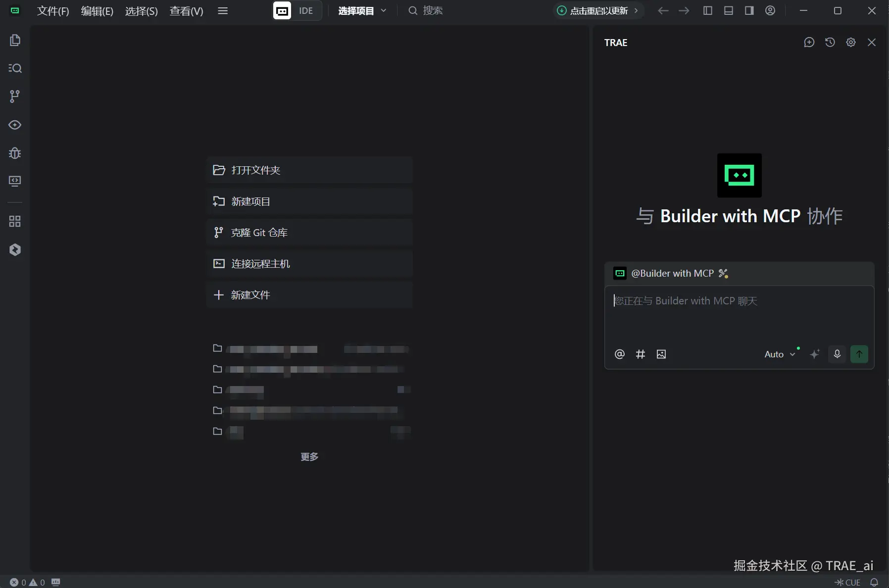Open the Run and Debug bug icon

pyautogui.click(x=15, y=153)
